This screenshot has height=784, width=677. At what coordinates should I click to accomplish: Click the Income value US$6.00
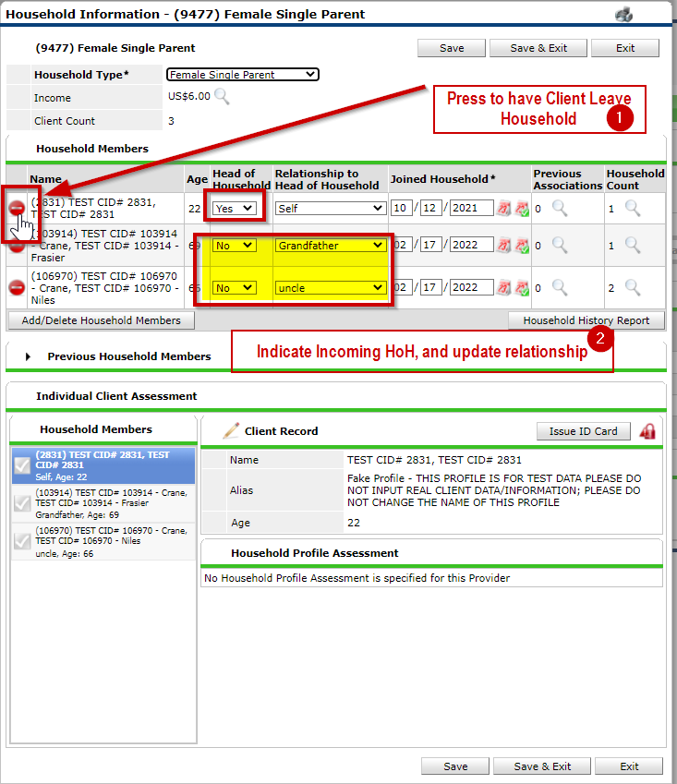189,96
